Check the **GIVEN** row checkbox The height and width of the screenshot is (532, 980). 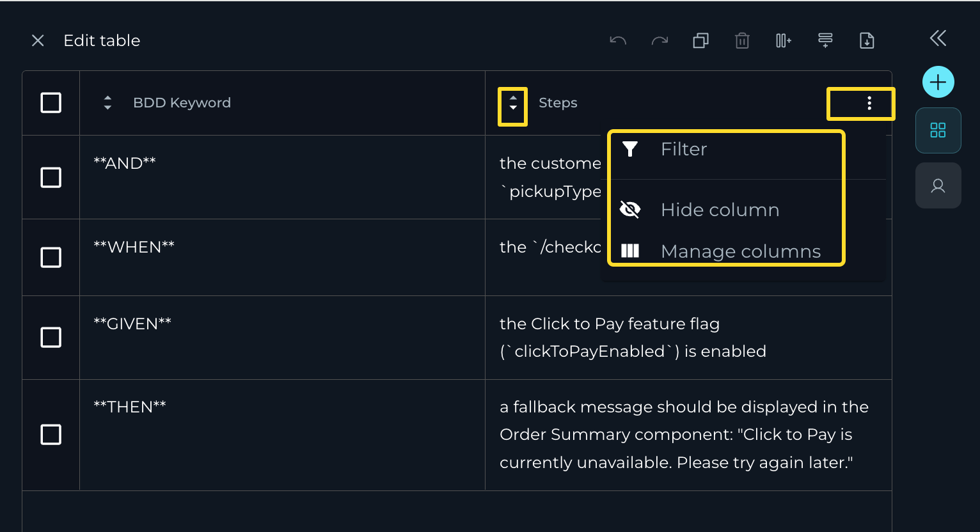(x=51, y=337)
